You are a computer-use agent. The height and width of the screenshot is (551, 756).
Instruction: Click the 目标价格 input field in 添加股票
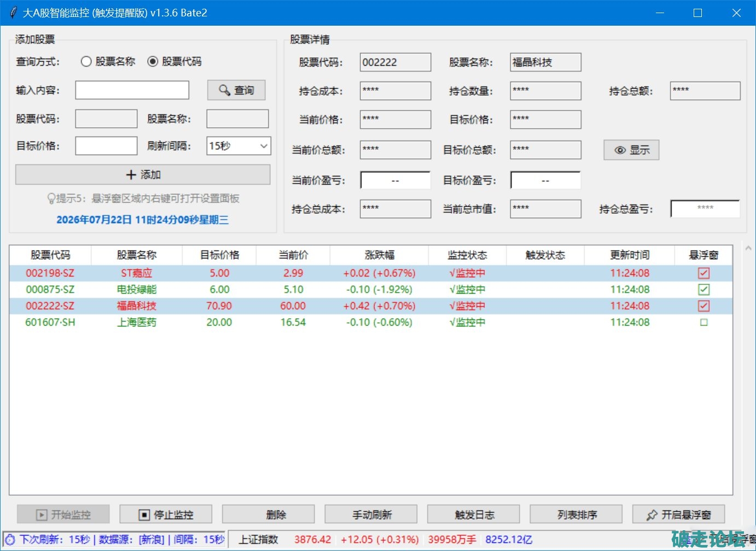point(106,146)
